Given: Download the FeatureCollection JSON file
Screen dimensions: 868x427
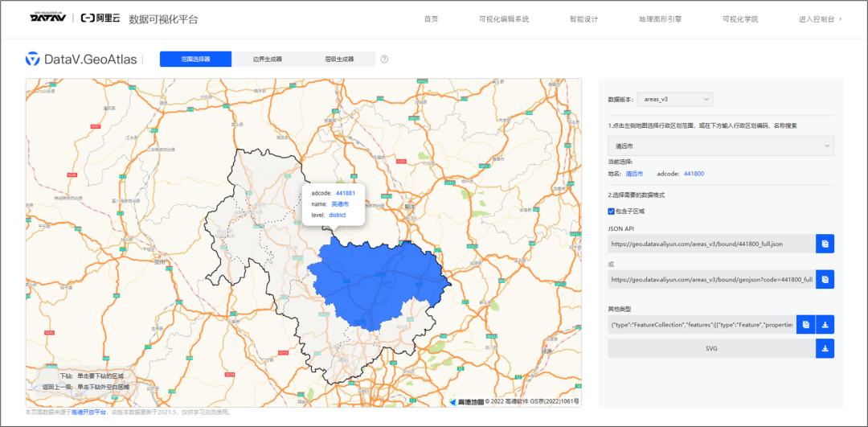Looking at the screenshot, I should click(x=825, y=325).
